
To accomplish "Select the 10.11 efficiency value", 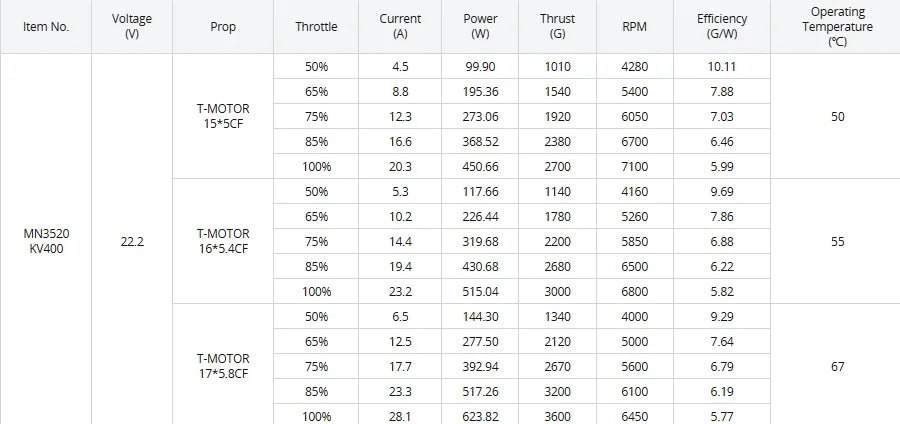I will coord(721,67).
